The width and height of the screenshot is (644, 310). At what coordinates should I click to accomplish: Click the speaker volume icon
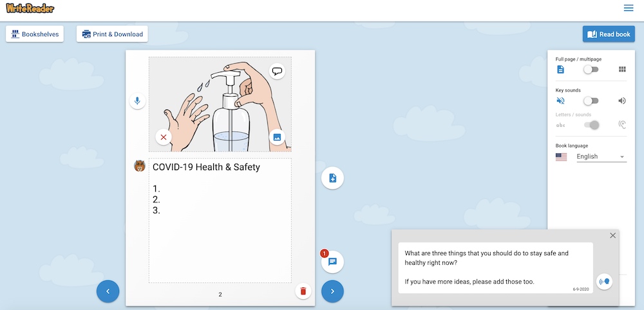point(622,101)
